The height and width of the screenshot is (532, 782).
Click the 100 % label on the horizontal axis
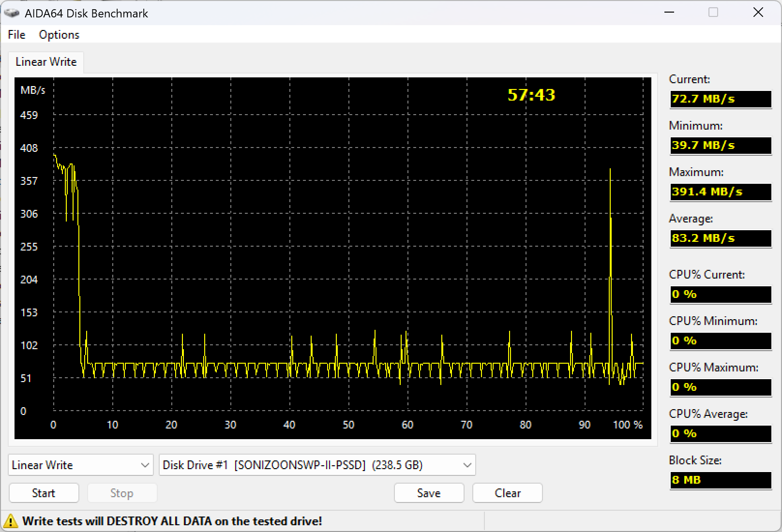[628, 425]
